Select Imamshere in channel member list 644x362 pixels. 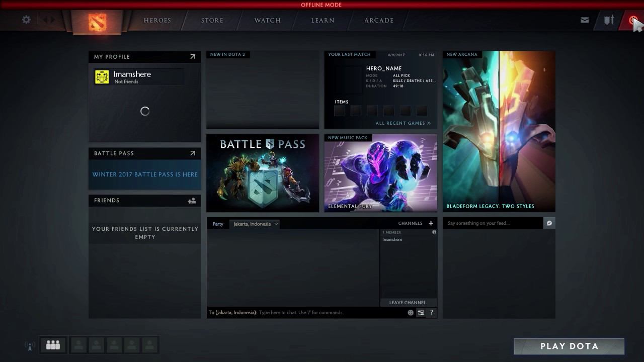tap(392, 240)
